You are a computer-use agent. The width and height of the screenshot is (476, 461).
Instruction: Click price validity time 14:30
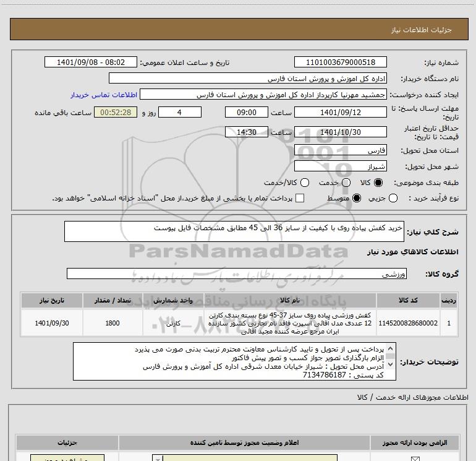coord(247,132)
